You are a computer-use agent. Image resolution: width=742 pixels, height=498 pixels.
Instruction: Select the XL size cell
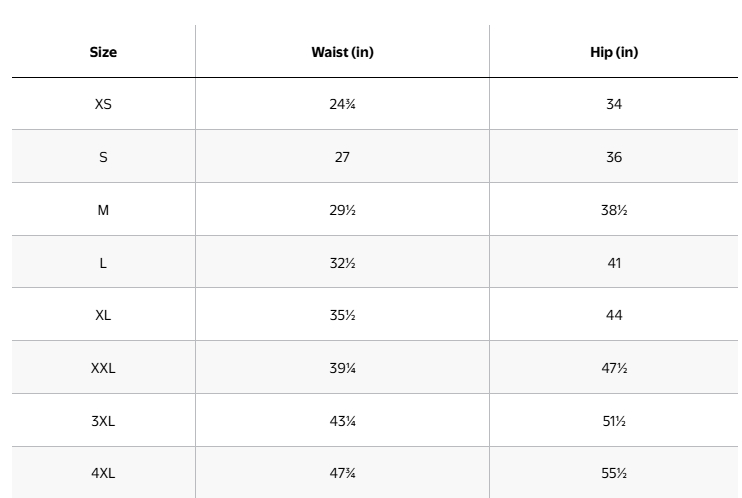click(x=103, y=315)
